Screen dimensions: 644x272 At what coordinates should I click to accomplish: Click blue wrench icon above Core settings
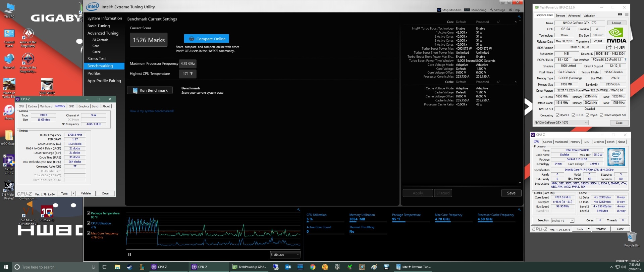[519, 16]
